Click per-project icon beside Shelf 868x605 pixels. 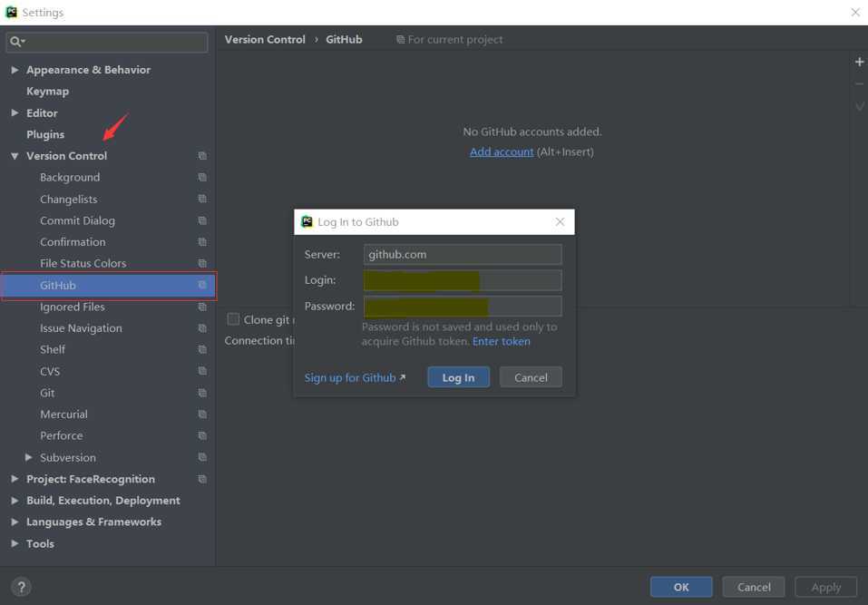click(x=202, y=350)
